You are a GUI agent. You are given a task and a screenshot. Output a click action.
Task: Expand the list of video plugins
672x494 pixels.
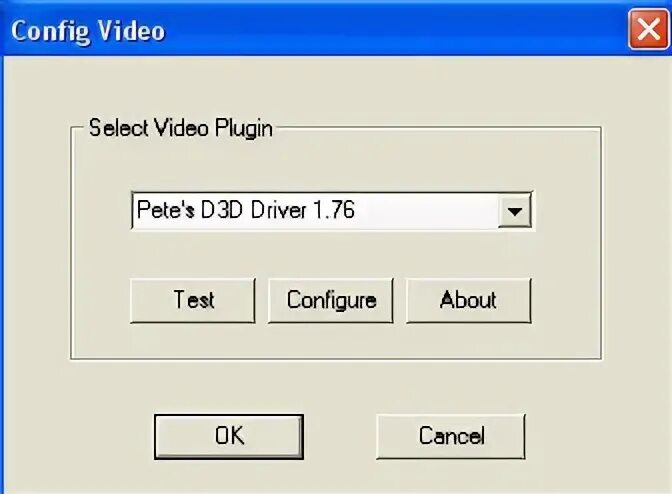(514, 211)
